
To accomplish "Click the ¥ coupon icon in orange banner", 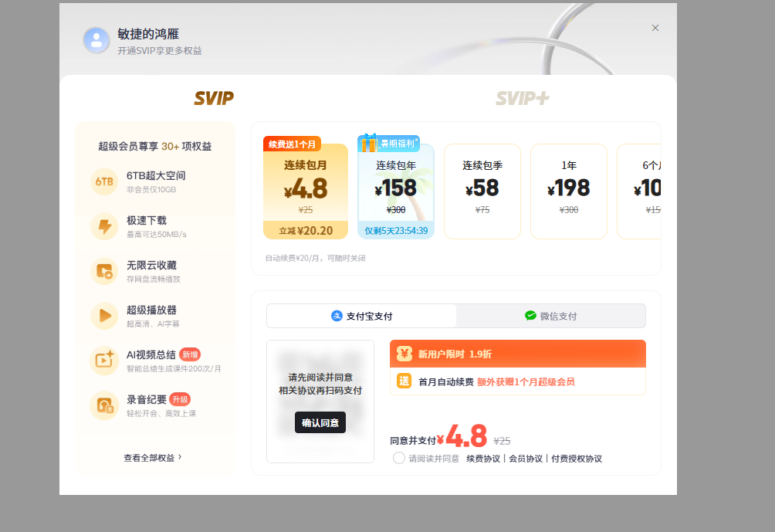I will pos(404,354).
